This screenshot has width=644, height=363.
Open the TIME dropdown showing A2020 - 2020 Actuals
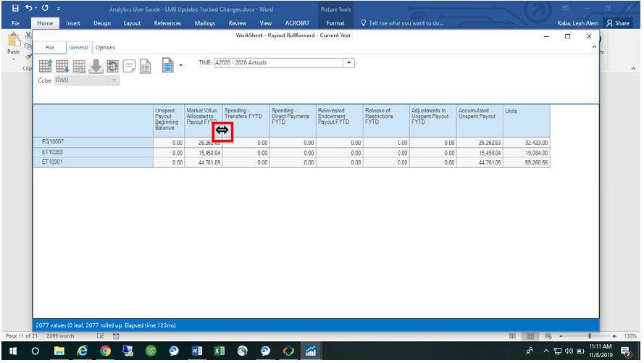[348, 63]
